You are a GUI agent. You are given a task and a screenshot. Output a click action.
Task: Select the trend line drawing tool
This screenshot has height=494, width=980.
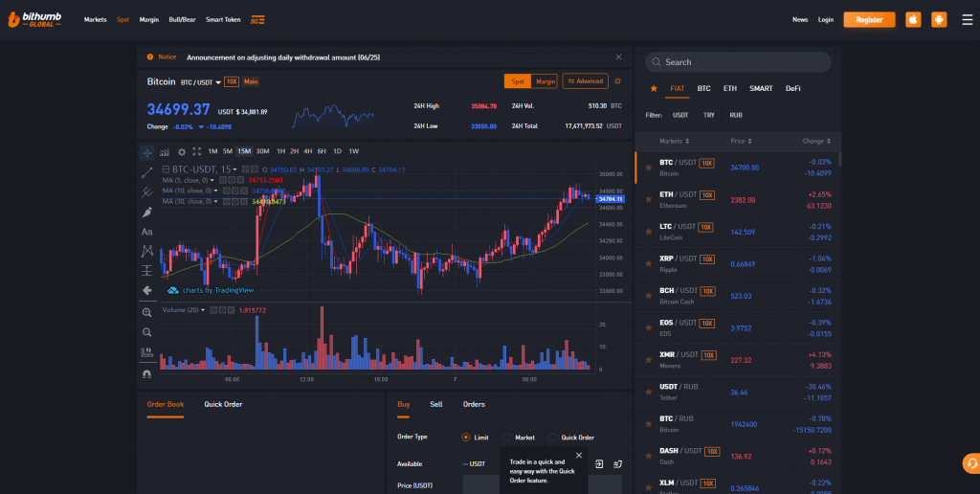tap(146, 172)
